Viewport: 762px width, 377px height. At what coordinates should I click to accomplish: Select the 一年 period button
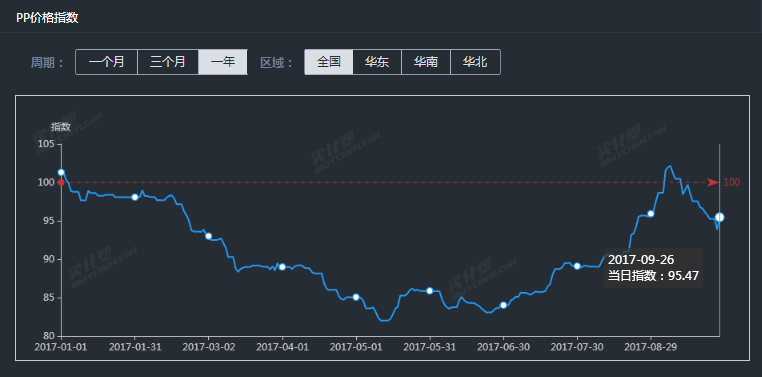click(223, 62)
